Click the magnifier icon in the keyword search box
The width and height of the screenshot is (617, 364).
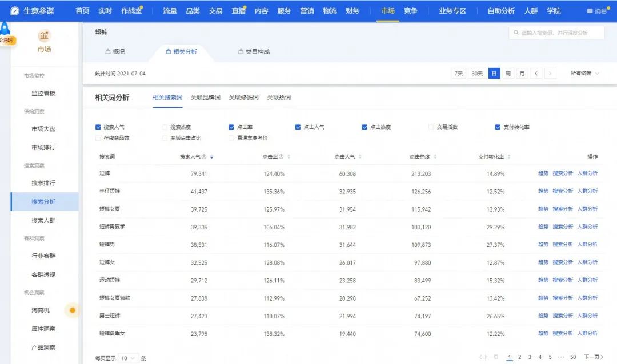(517, 33)
